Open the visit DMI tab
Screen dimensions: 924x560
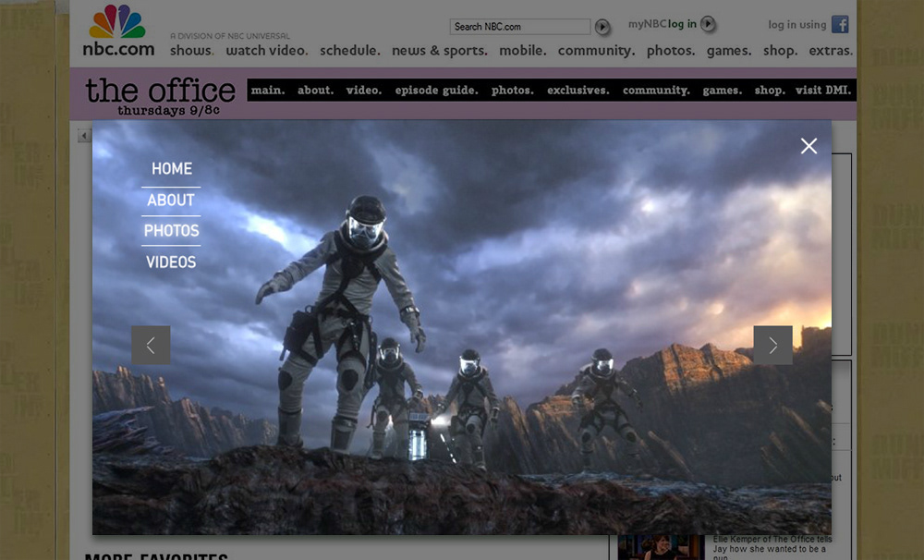[x=823, y=91]
